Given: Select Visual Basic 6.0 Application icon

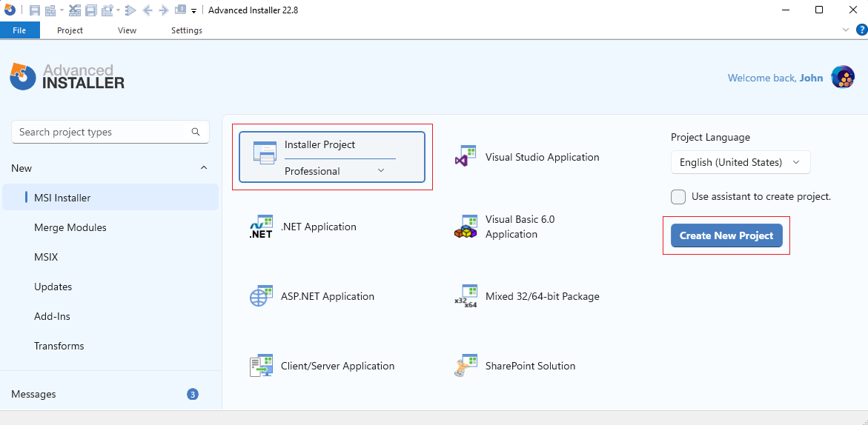Looking at the screenshot, I should (x=466, y=227).
